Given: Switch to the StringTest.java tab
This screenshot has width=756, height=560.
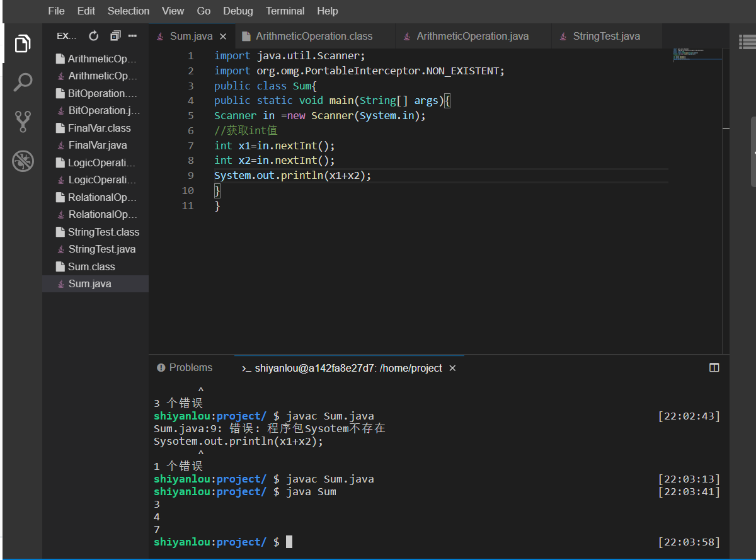Looking at the screenshot, I should tap(606, 37).
